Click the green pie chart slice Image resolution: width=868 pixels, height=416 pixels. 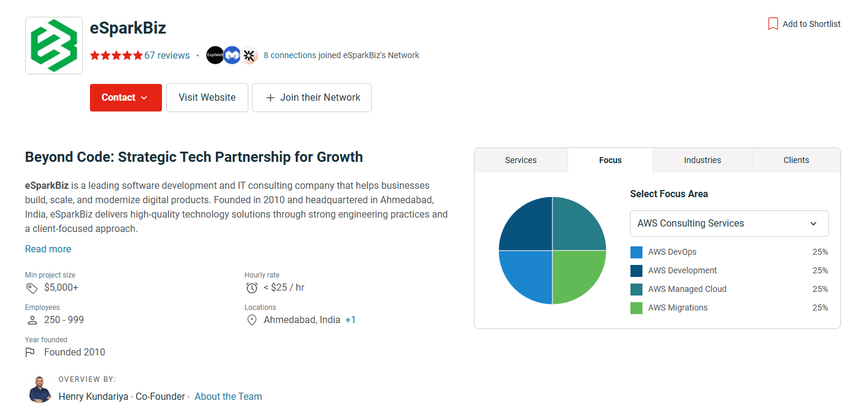pyautogui.click(x=575, y=273)
